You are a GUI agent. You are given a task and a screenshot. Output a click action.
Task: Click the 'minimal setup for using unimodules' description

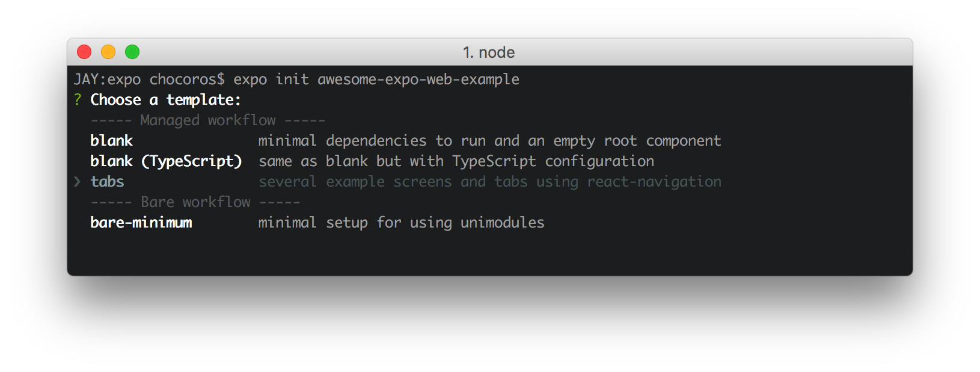point(402,223)
